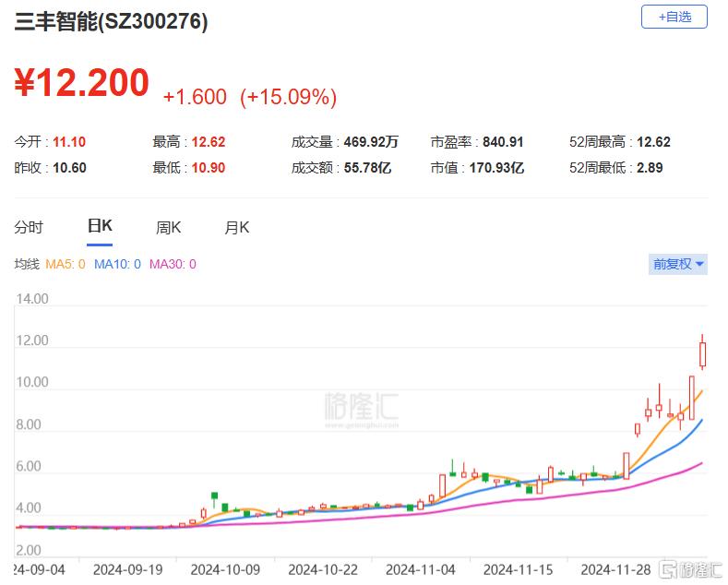Click the 8.00 price axis label

[29, 424]
